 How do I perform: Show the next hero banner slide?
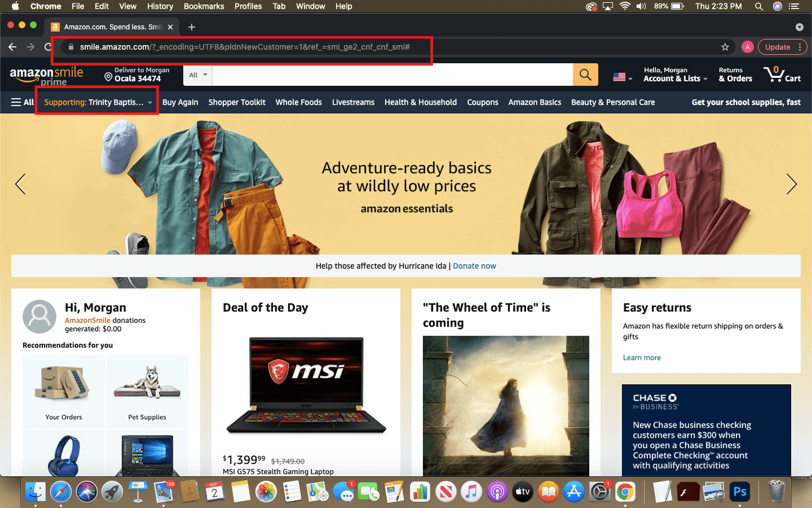point(791,184)
